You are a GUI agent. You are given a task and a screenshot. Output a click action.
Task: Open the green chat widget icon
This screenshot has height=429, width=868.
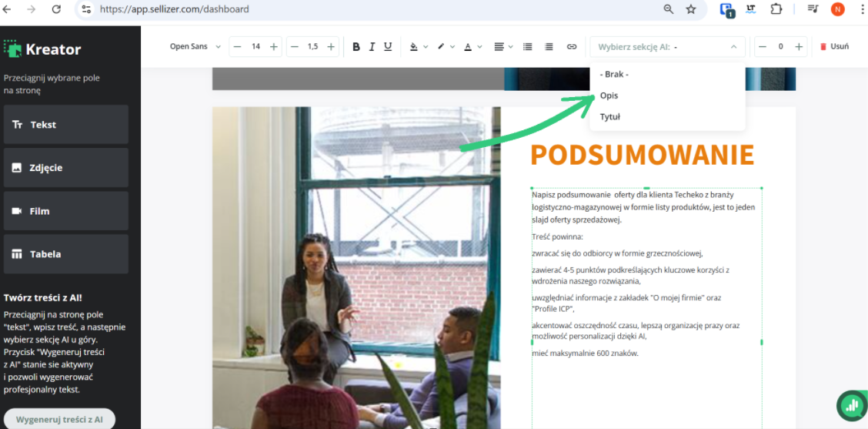tap(850, 405)
